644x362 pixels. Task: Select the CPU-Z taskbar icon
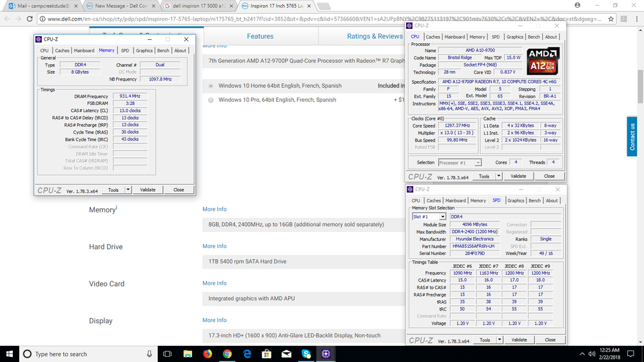click(x=326, y=354)
